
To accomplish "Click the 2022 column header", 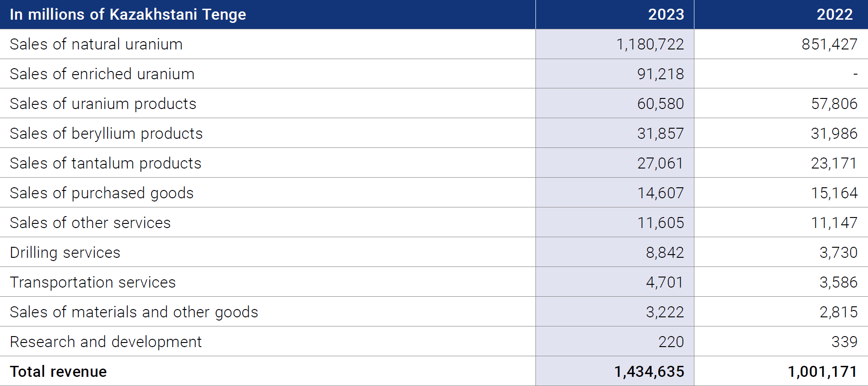I will [835, 15].
